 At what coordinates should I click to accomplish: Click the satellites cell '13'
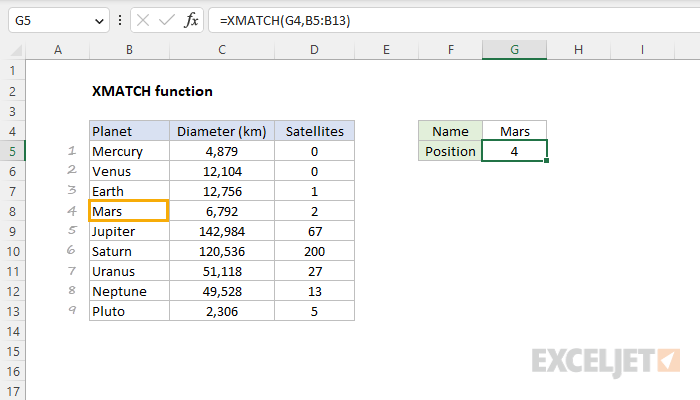pos(314,292)
